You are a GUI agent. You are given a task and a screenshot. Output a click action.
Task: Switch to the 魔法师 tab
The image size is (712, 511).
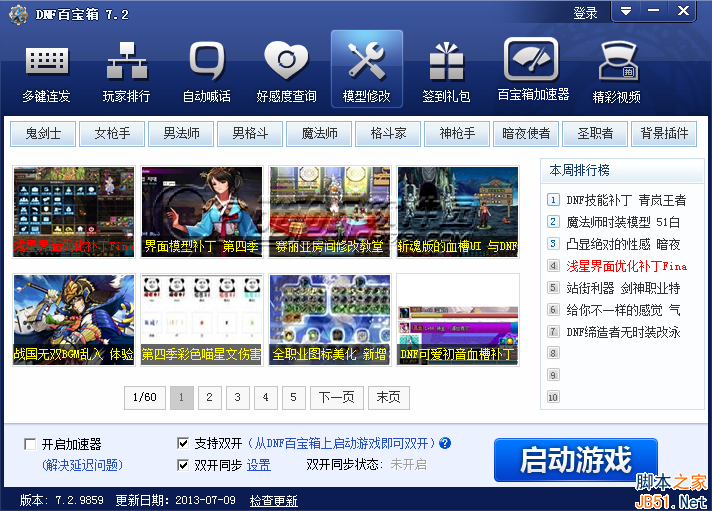point(319,134)
